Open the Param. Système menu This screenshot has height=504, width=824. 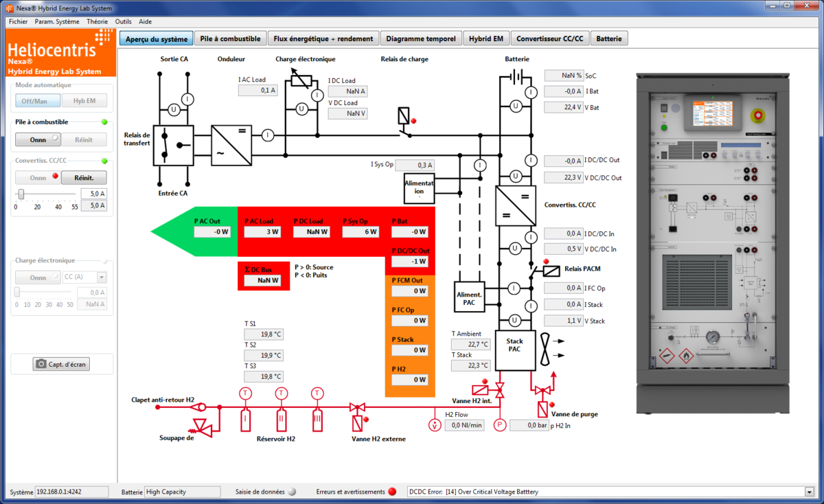(57, 21)
